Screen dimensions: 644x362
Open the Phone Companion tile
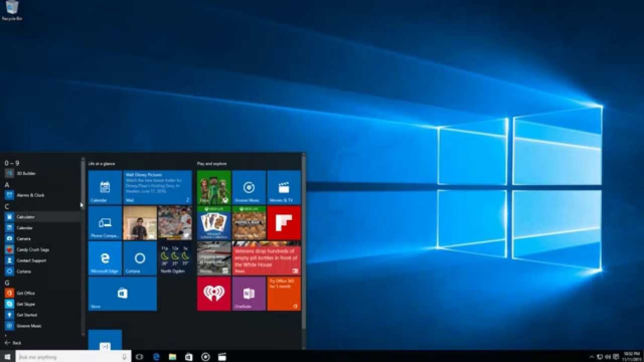click(105, 223)
